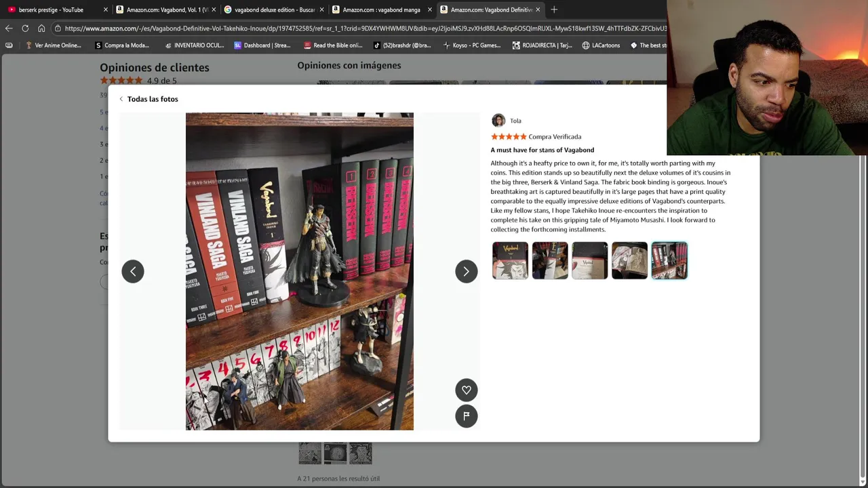Open the first bookmark icon in bookmarks bar
868x488 pixels.
click(9, 45)
